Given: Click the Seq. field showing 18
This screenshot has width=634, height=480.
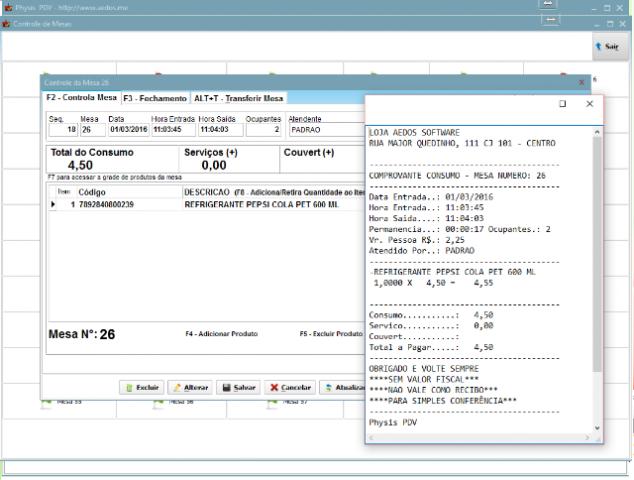Looking at the screenshot, I should (63, 130).
